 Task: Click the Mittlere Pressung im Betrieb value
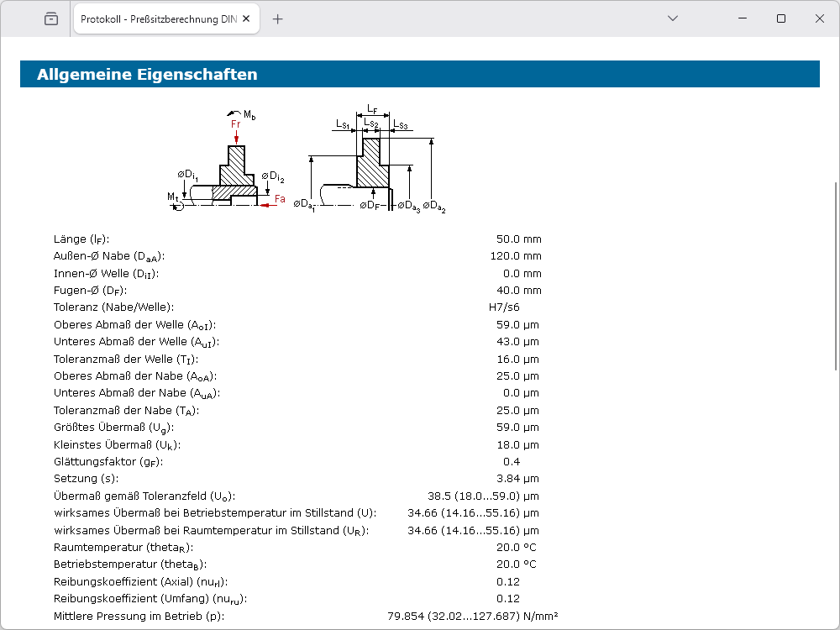[x=472, y=616]
